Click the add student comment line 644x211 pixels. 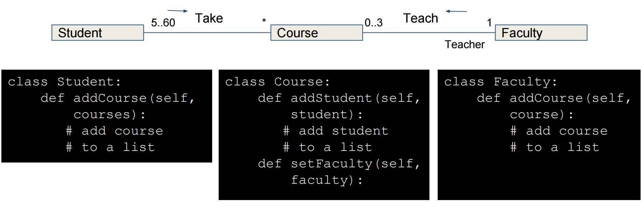[336, 131]
